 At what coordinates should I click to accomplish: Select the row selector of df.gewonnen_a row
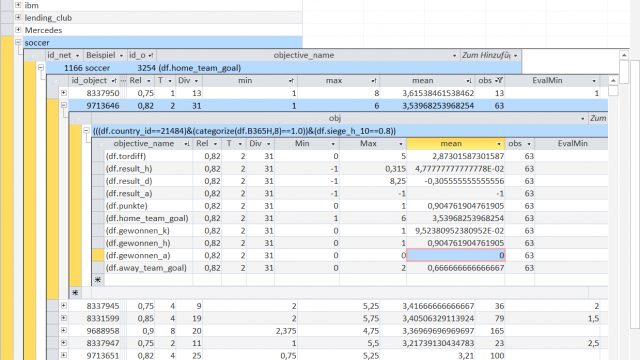98,256
